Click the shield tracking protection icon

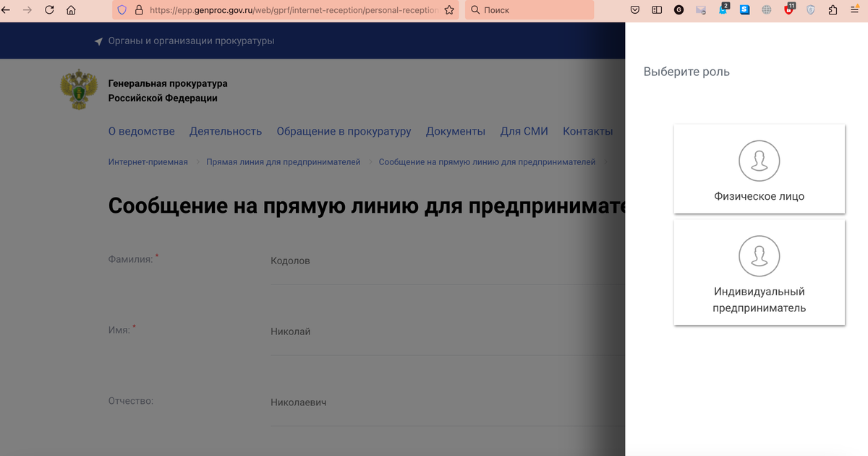point(122,10)
